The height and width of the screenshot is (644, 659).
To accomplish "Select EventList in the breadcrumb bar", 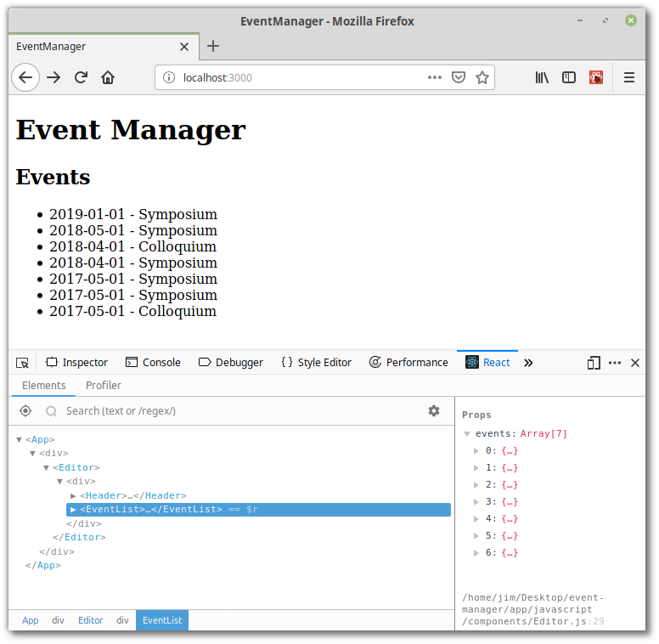I will [x=162, y=620].
